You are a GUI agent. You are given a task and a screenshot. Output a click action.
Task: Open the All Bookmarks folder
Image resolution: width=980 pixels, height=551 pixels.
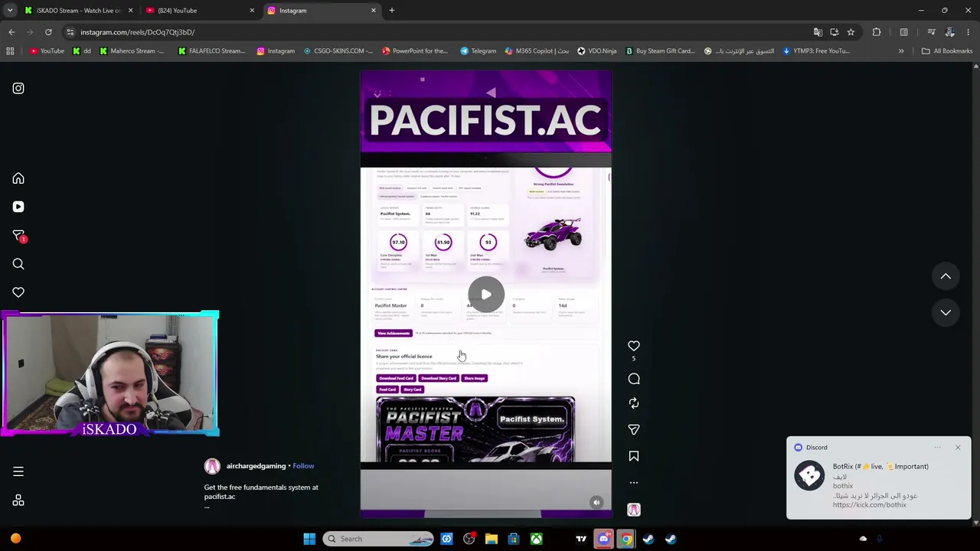point(946,51)
